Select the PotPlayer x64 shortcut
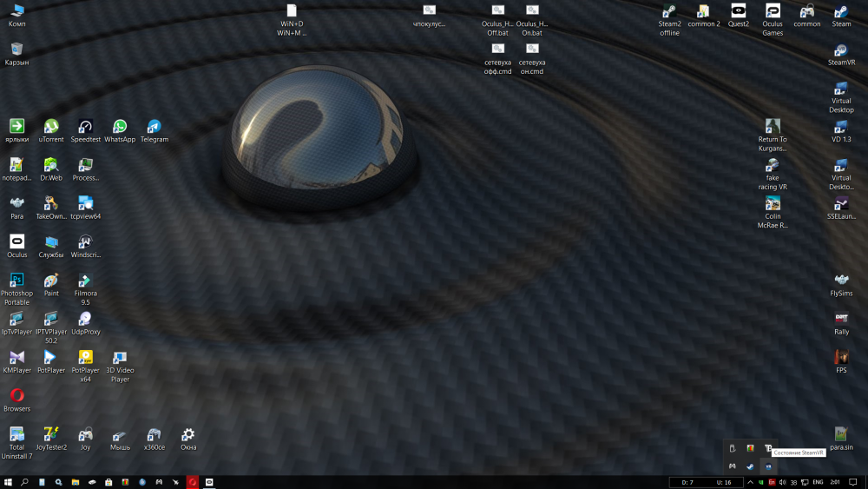This screenshot has height=489, width=868. pos(85,366)
